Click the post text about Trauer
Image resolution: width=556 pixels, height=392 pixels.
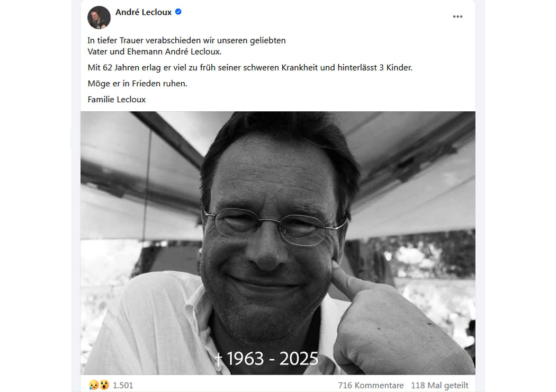(186, 40)
